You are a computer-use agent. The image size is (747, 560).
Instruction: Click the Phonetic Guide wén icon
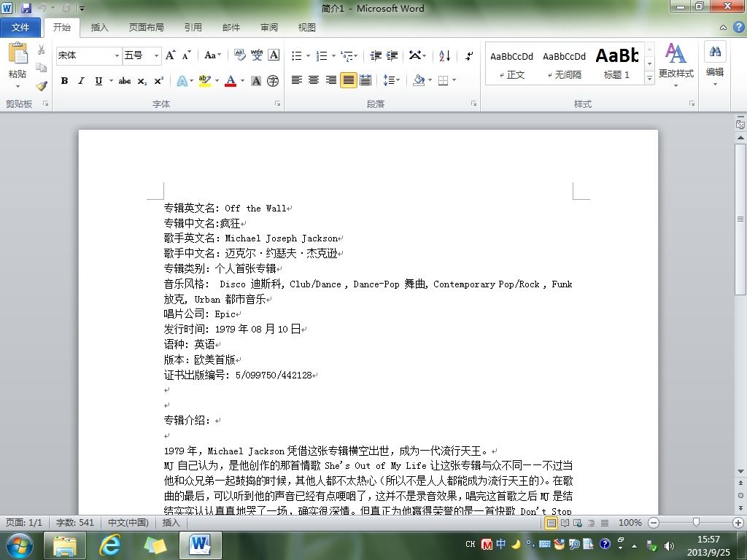tap(257, 55)
